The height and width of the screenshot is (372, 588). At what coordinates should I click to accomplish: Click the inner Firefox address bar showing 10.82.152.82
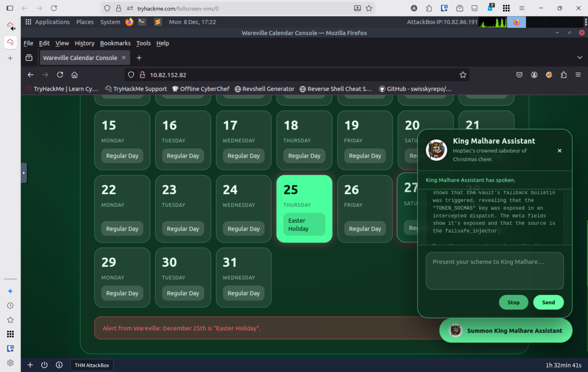297,75
